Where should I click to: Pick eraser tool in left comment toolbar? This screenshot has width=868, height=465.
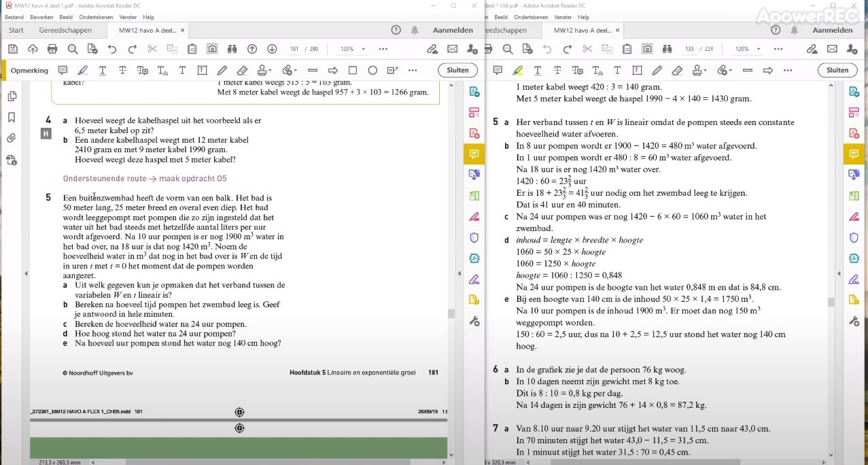[x=242, y=70]
